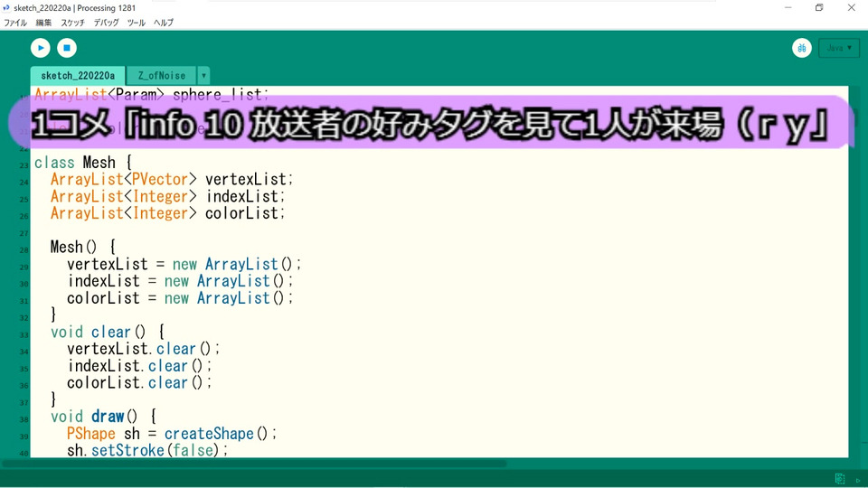The height and width of the screenshot is (488, 868).
Task: Close the Processing window
Action: (852, 8)
